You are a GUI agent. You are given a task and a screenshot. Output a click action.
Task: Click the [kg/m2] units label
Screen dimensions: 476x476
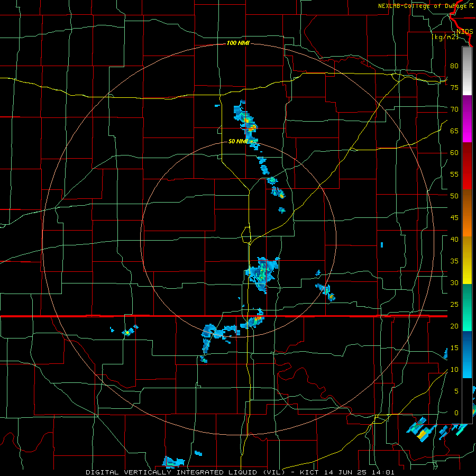coord(445,37)
